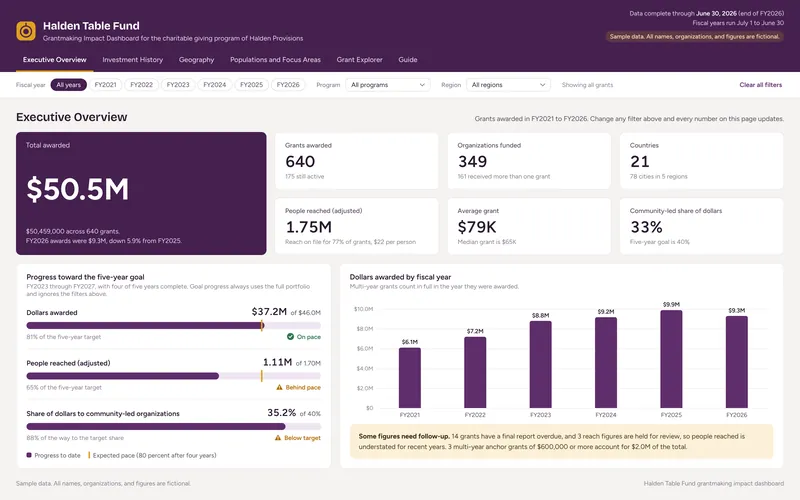Filter by FY2022 pill

click(x=141, y=85)
